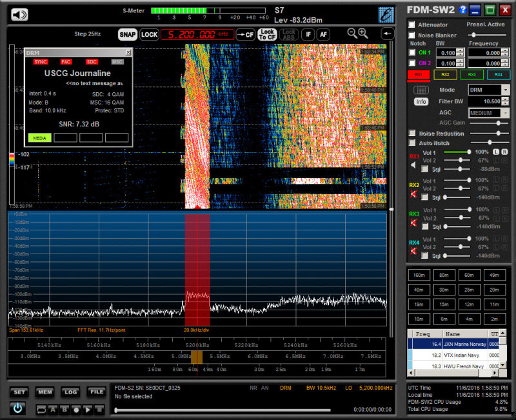This screenshot has height=420, width=516.
Task: Open the FDM-SW2 help question mark
Action: (462, 10)
